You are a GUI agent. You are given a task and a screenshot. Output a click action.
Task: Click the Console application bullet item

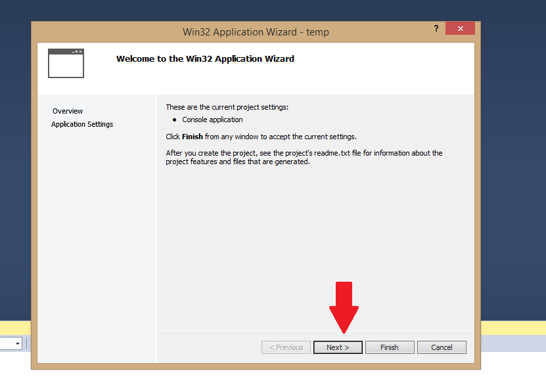pos(212,120)
